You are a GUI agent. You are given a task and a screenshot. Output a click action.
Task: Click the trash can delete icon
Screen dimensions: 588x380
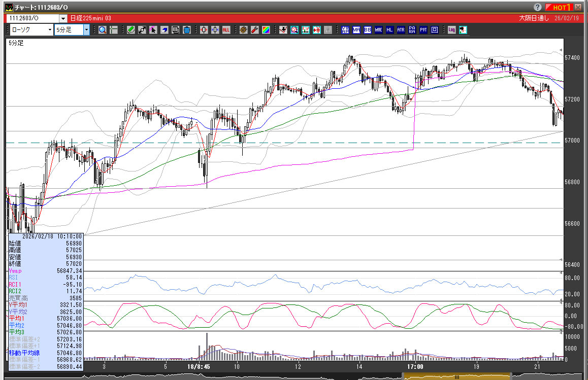click(186, 30)
